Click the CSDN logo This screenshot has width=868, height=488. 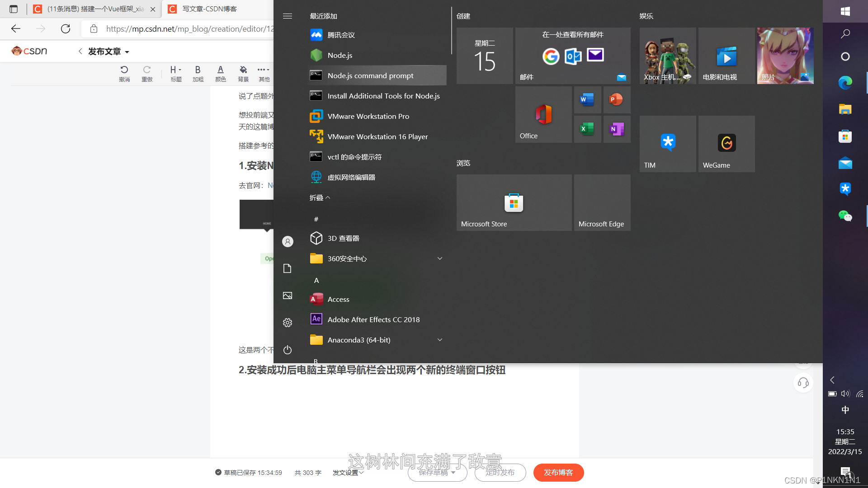(29, 51)
